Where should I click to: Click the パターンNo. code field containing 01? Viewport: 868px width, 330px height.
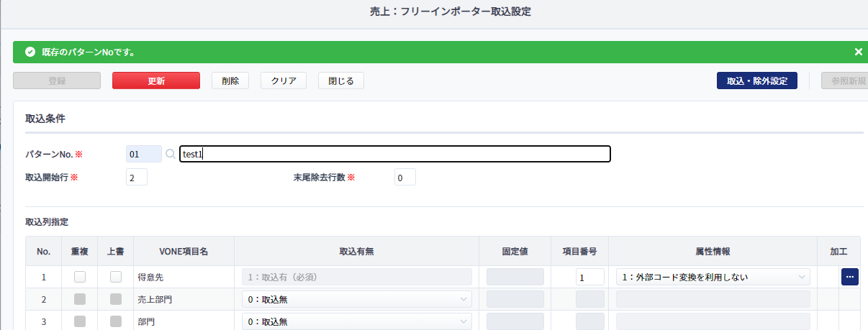(x=144, y=154)
